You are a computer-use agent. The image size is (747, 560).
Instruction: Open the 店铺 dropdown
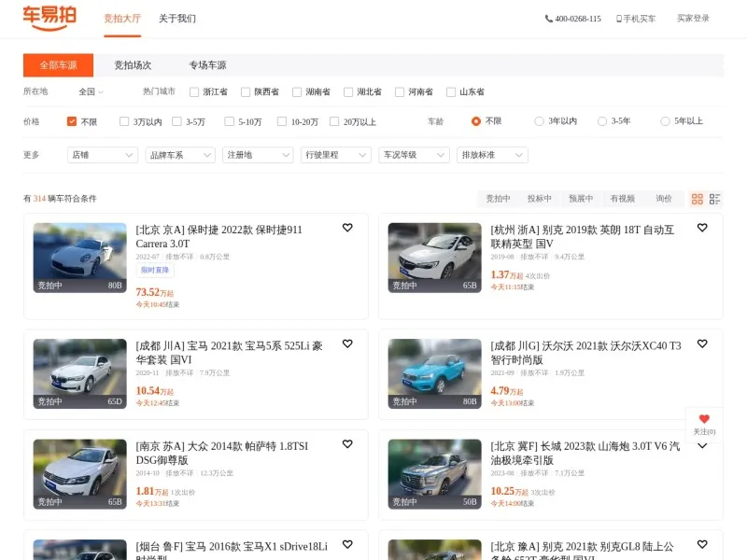pos(103,155)
